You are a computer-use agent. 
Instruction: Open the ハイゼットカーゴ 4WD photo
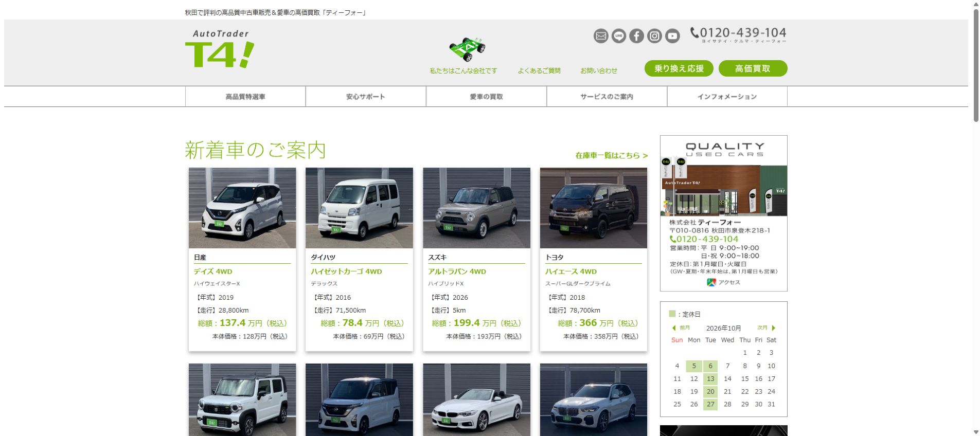point(359,208)
